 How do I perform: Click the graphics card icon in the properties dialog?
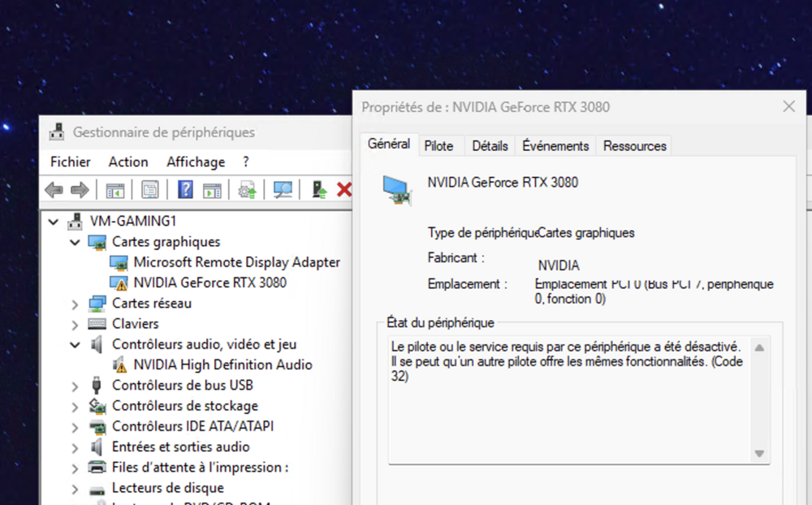[397, 190]
